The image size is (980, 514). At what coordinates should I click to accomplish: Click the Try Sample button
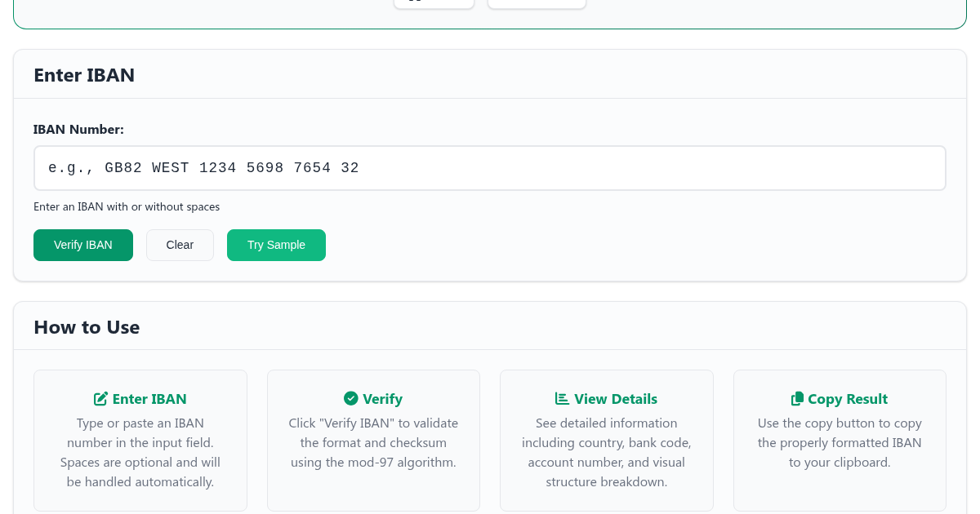click(x=276, y=245)
